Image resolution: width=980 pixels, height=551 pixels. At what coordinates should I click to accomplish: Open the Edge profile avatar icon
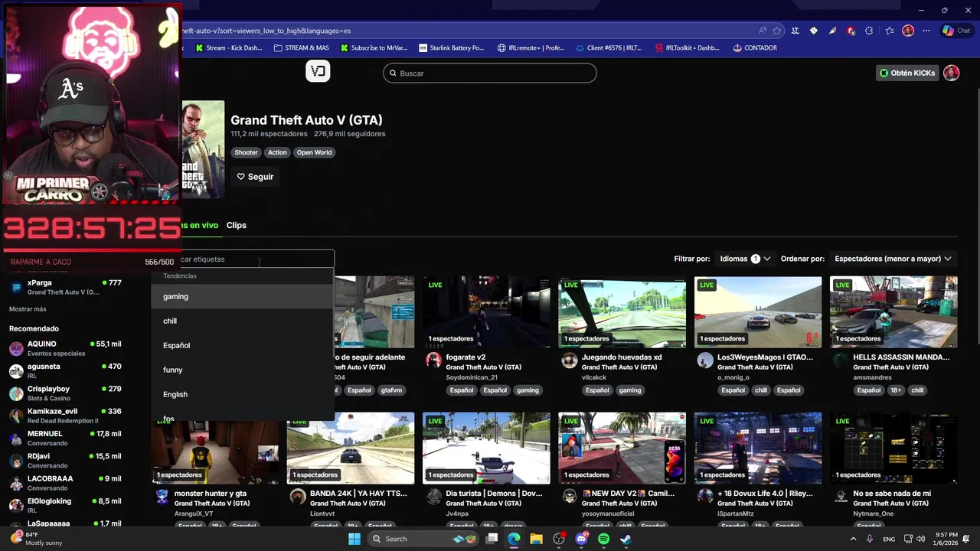point(908,31)
